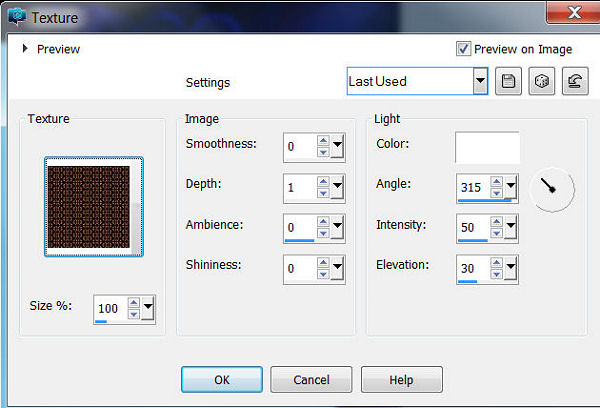Click the Intensity value field showing 50
This screenshot has height=408, width=600.
point(474,228)
